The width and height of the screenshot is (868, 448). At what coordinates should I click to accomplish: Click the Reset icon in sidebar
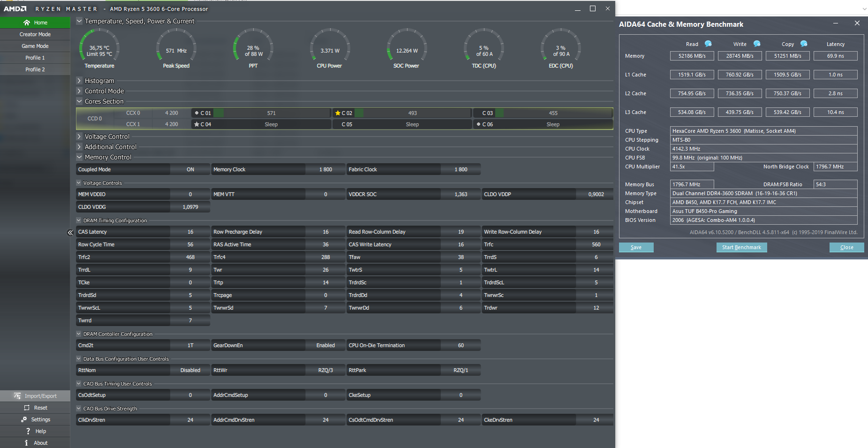click(27, 408)
